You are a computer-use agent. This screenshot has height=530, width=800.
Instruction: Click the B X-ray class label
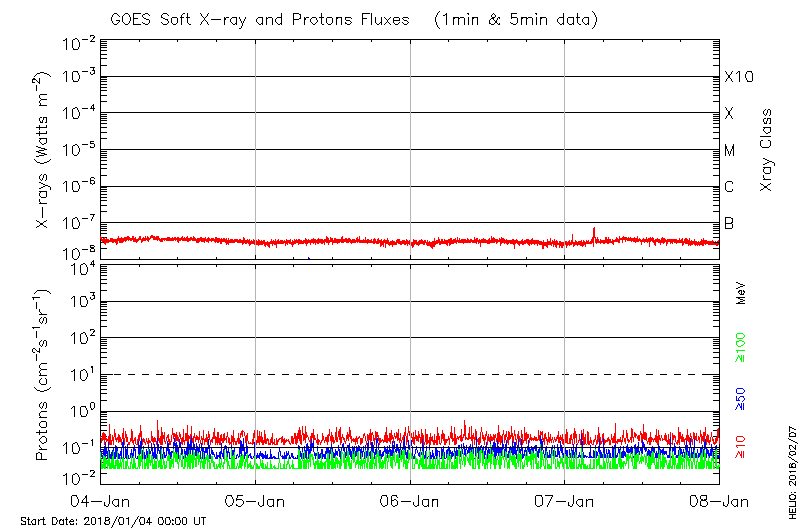[x=730, y=223]
